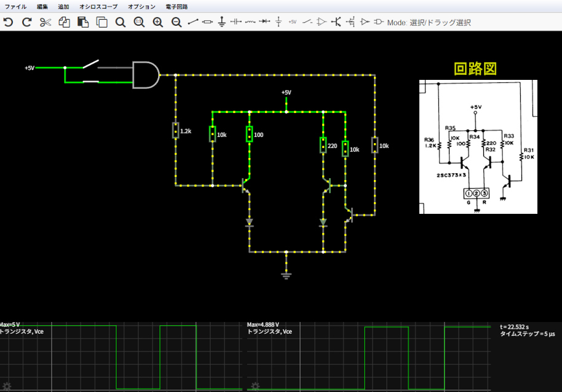Select the resistor component tool
The image size is (562, 392).
[x=207, y=22]
